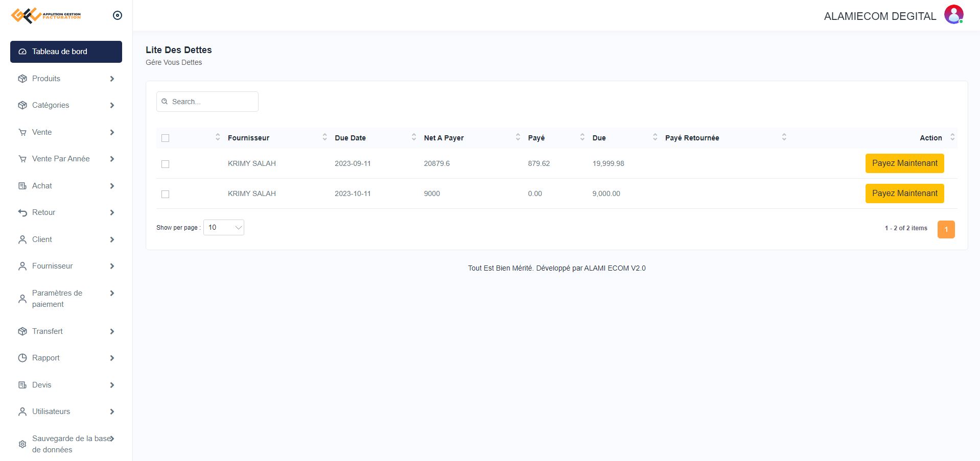This screenshot has height=461, width=980.
Task: Click the search magnifier icon
Action: tap(165, 102)
